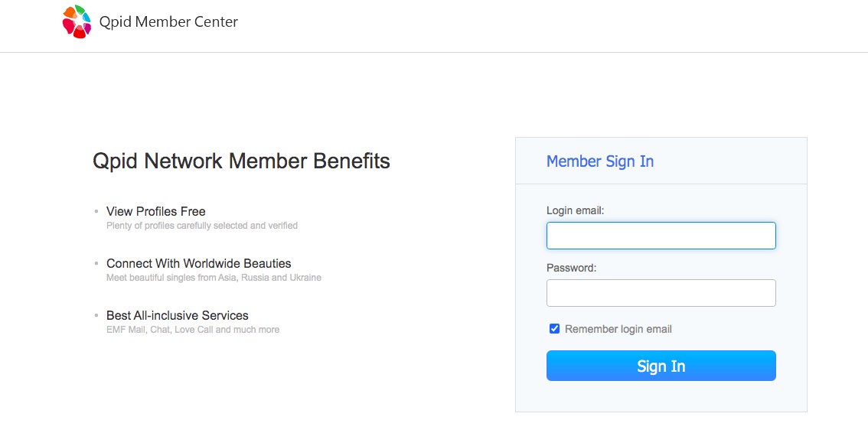868x446 pixels.
Task: Uncheck the Remember login email checkbox
Action: click(x=555, y=329)
